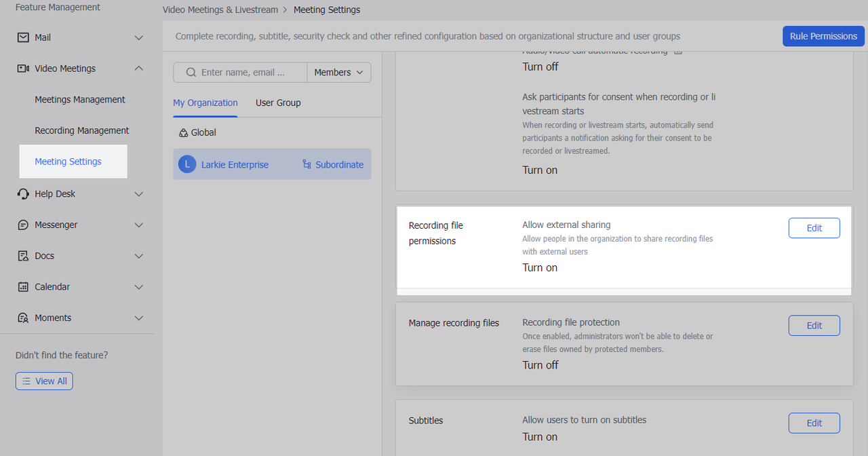Viewport: 868px width, 456px height.
Task: Expand the Mail section chevron
Action: [x=139, y=37]
